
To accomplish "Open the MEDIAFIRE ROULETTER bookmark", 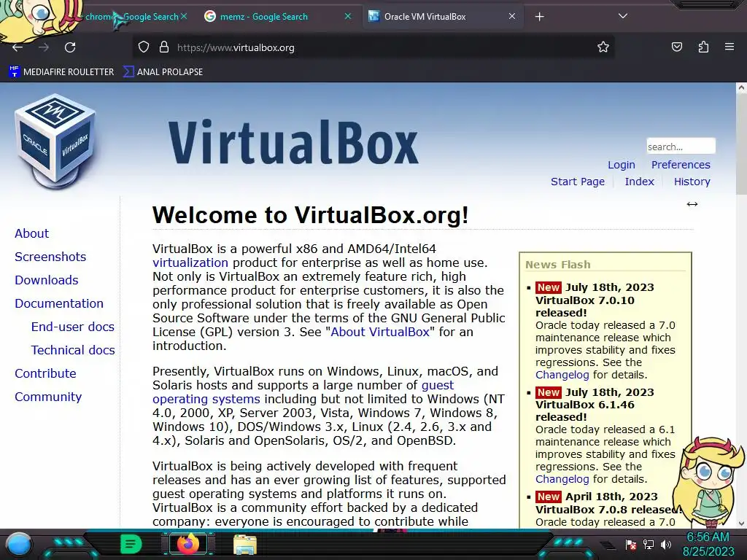I will point(61,72).
